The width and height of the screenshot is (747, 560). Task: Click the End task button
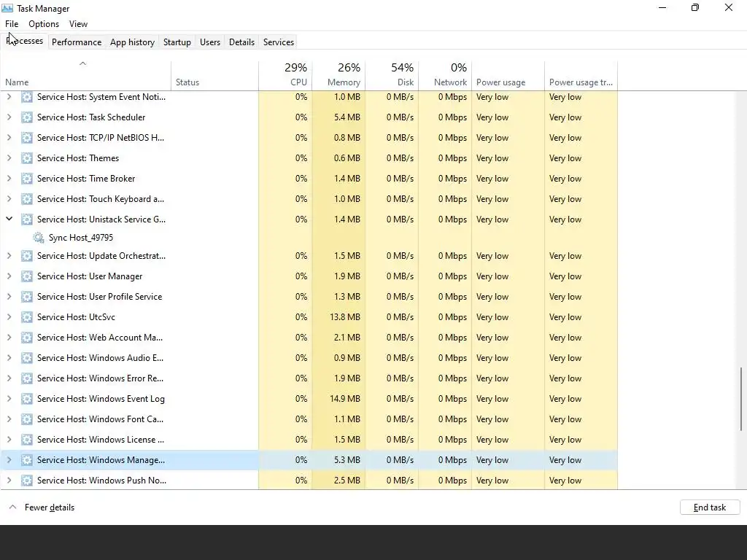(710, 507)
